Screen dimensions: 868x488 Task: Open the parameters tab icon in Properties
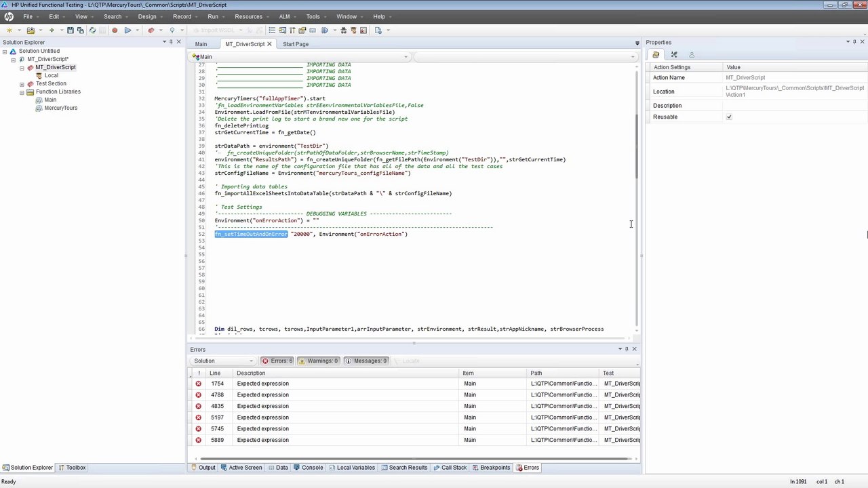point(674,55)
